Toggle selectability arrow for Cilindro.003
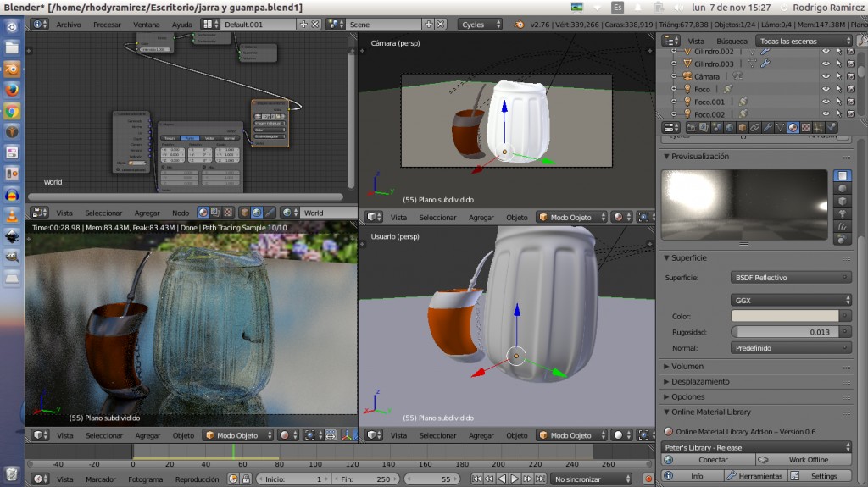 pos(838,64)
